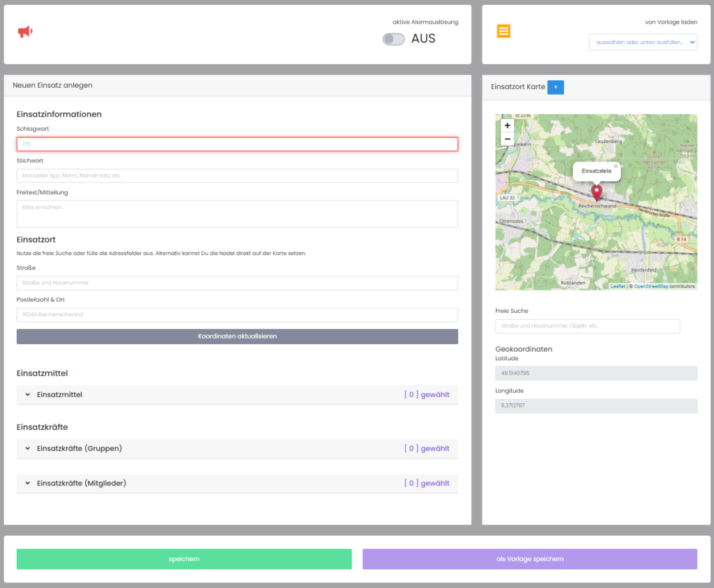Click into the Freie Suche field
The image size is (714, 588).
click(587, 326)
